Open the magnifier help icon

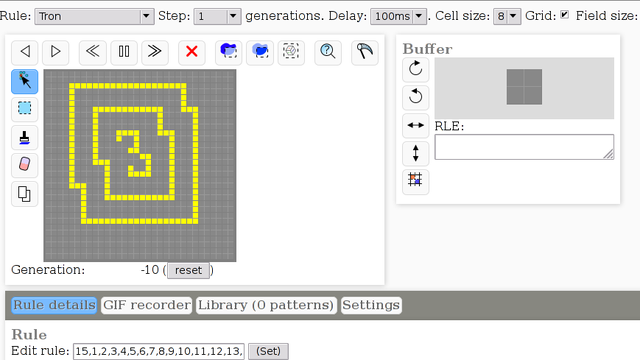click(328, 52)
